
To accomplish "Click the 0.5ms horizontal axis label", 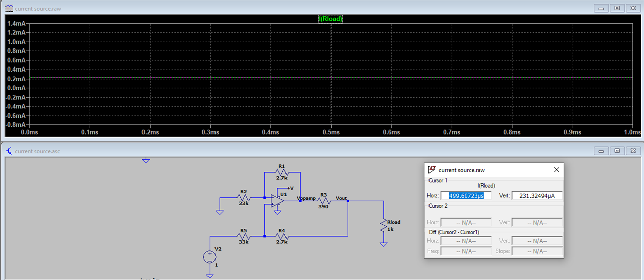I will coord(331,133).
